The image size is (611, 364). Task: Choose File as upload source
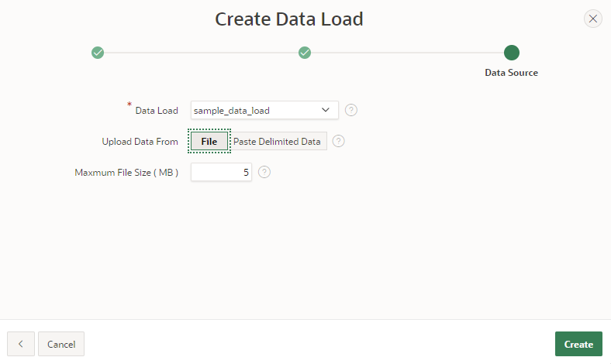(x=209, y=141)
